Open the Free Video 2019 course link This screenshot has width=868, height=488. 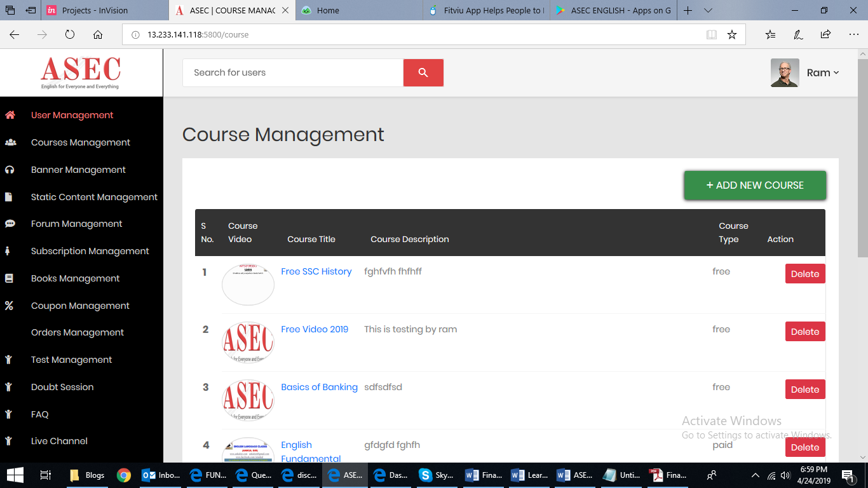[x=315, y=329]
